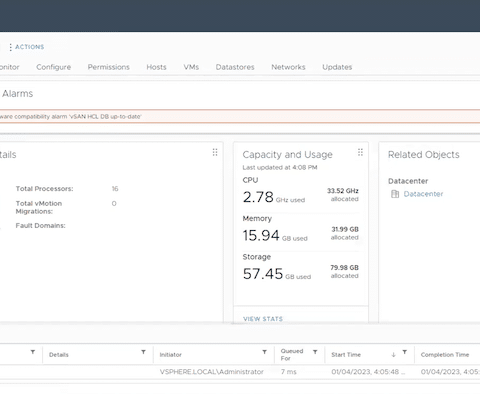Click the 2.78 GHz used CPU value
The width and height of the screenshot is (480, 394).
pyautogui.click(x=274, y=197)
